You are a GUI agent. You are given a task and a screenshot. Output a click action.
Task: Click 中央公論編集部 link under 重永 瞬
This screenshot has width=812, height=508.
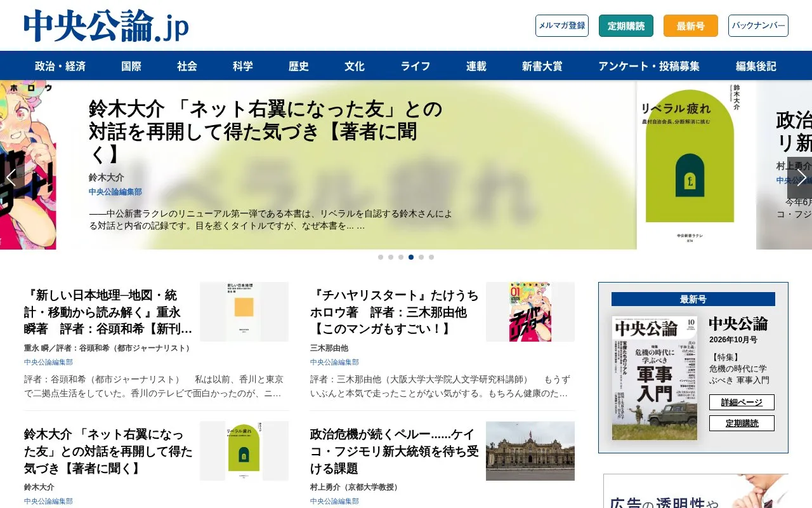click(x=48, y=362)
